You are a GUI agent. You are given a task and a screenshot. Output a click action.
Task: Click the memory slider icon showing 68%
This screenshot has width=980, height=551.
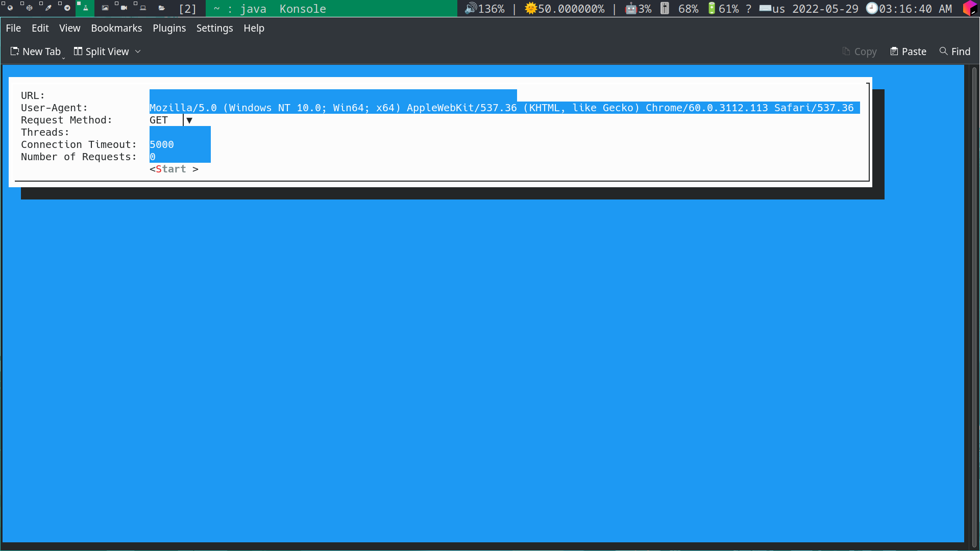tap(665, 8)
